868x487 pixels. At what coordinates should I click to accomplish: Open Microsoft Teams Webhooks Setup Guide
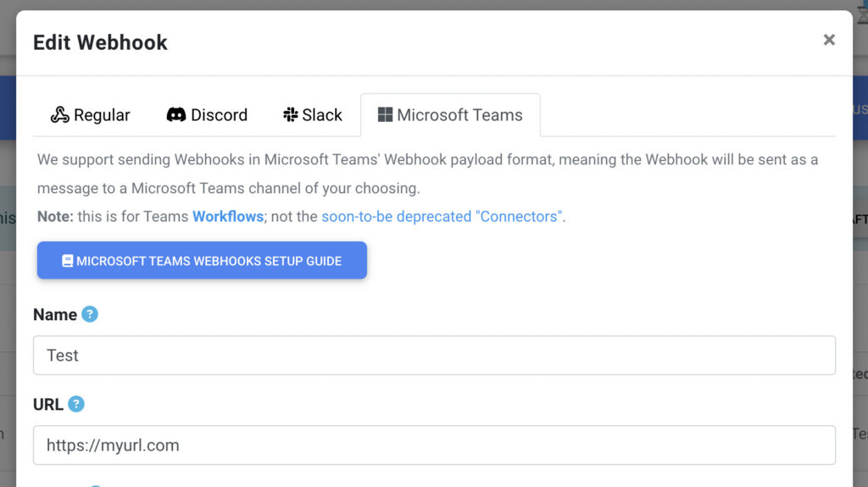coord(202,260)
